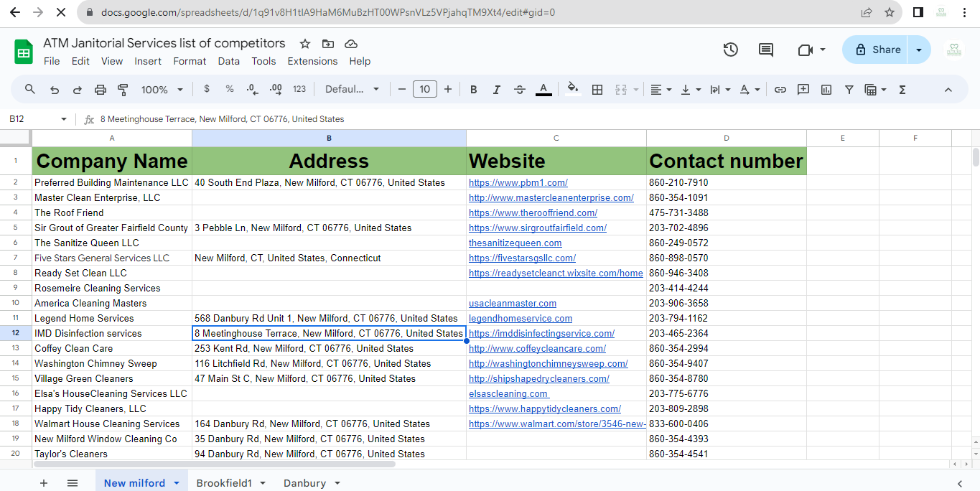980x491 pixels.
Task: Open the fill color picker
Action: click(x=573, y=89)
